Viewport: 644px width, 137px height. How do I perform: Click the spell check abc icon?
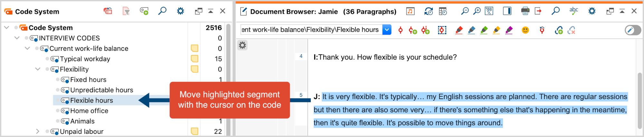574,11
